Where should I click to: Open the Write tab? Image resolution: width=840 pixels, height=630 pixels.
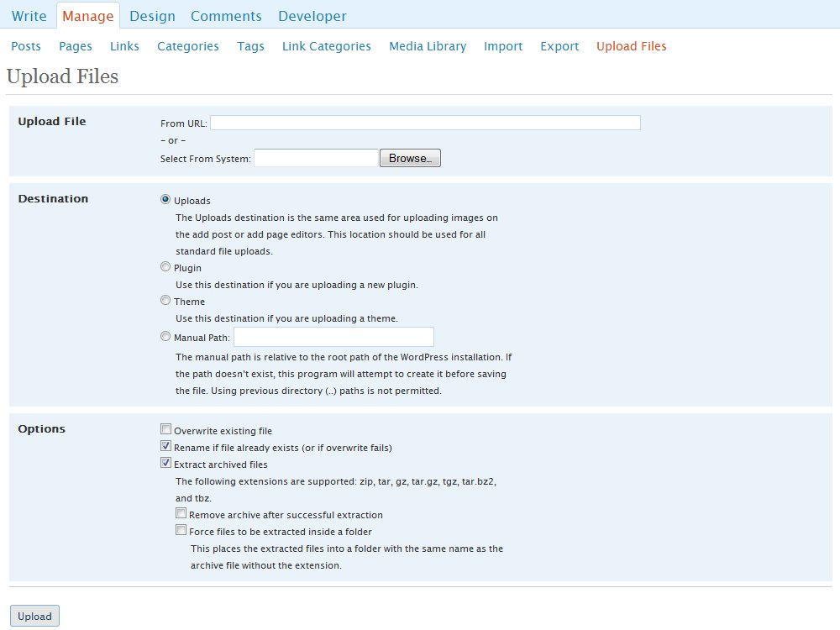coord(29,16)
